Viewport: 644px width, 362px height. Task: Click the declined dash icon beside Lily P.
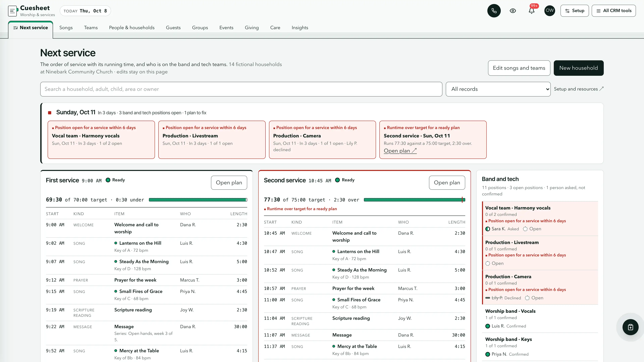point(488,298)
